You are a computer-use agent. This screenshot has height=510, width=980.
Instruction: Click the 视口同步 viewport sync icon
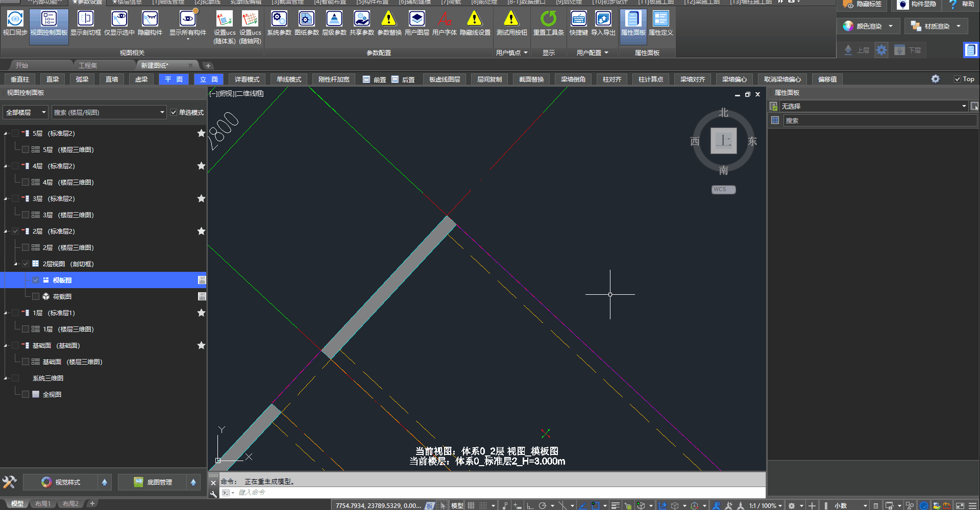click(x=15, y=23)
